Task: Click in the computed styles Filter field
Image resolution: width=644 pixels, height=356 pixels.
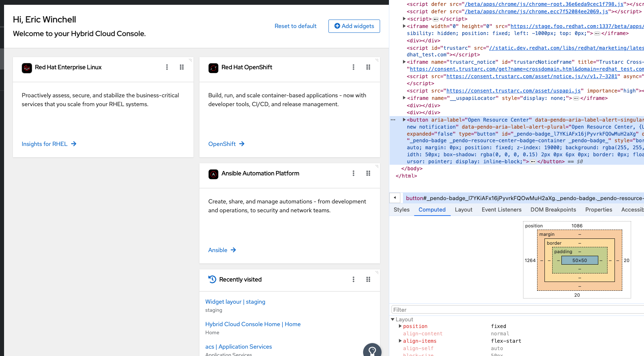Action: (518, 310)
